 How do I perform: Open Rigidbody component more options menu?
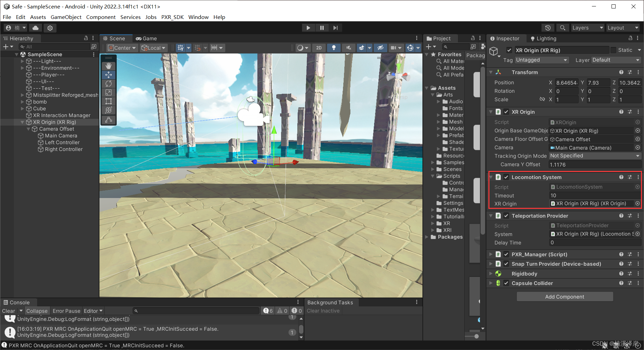(x=638, y=274)
